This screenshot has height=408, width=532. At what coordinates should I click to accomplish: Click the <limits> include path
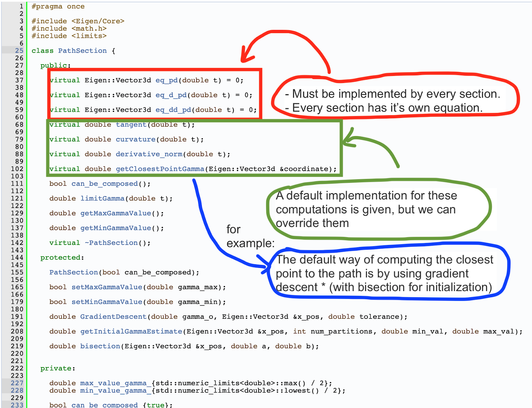point(89,36)
